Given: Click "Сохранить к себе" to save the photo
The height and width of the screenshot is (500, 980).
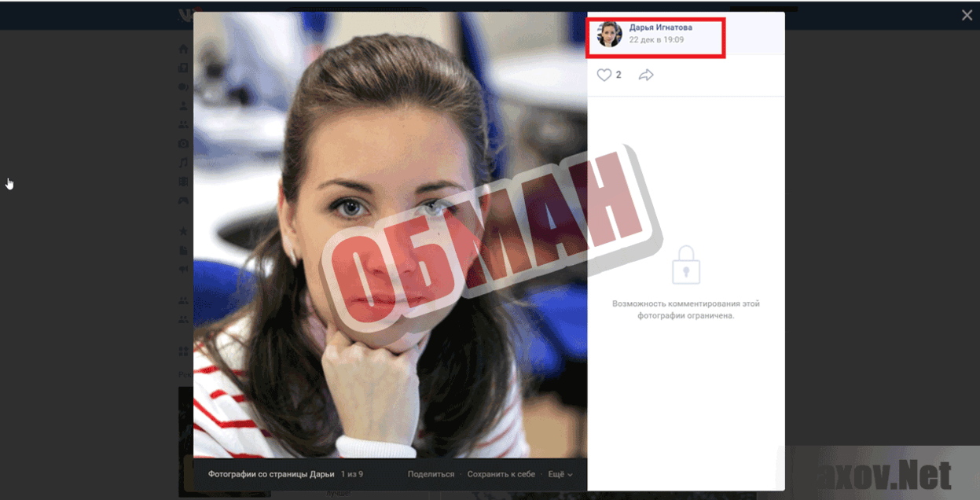Looking at the screenshot, I should [501, 475].
